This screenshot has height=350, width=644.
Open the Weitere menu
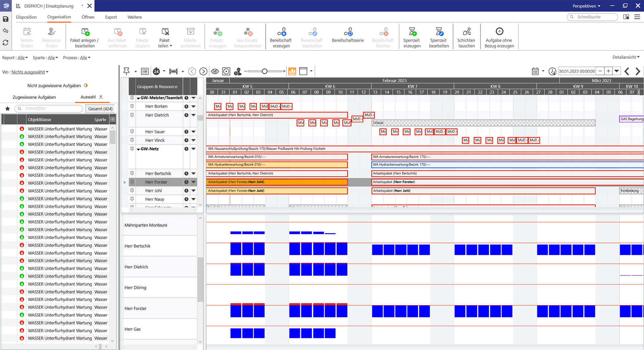135,17
